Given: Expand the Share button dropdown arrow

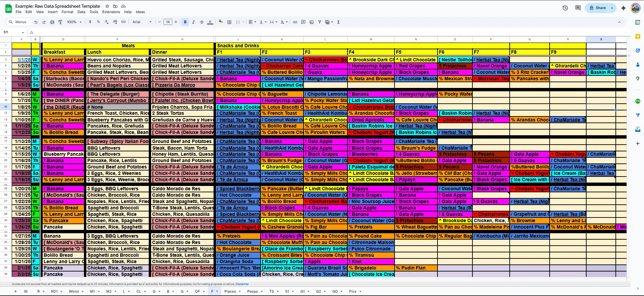Looking at the screenshot, I should pos(612,8).
